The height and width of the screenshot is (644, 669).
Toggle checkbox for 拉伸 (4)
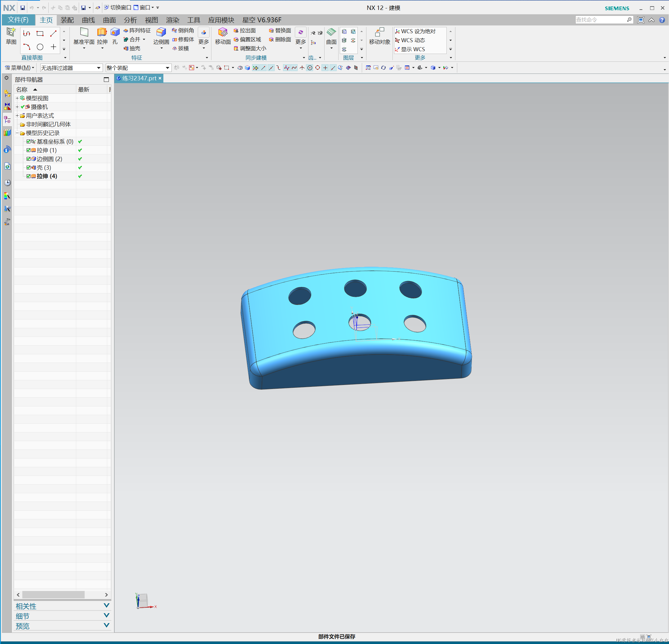pos(29,176)
